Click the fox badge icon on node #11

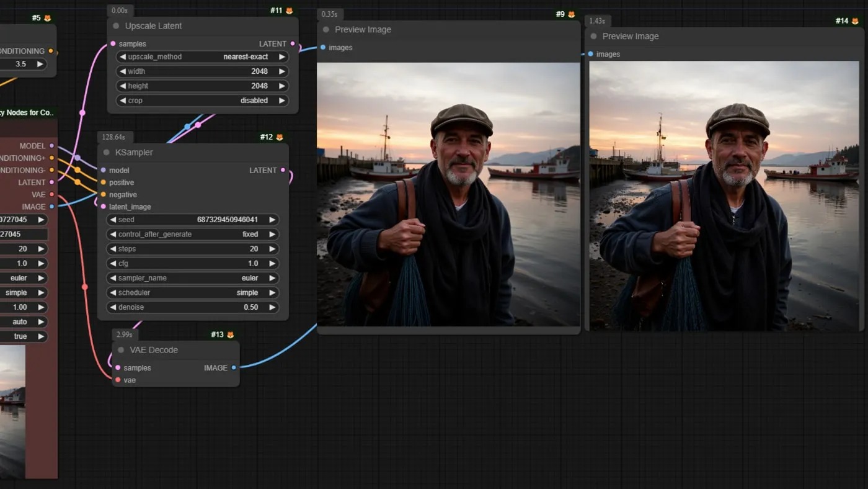click(x=289, y=11)
